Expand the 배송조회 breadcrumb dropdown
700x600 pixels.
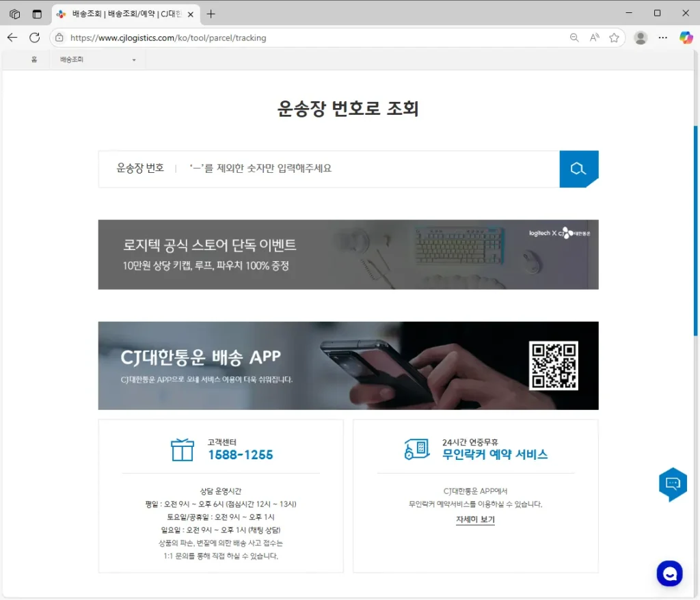tap(98, 59)
